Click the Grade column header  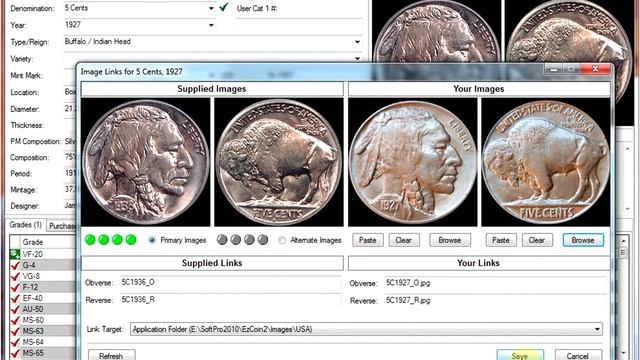[x=48, y=242]
